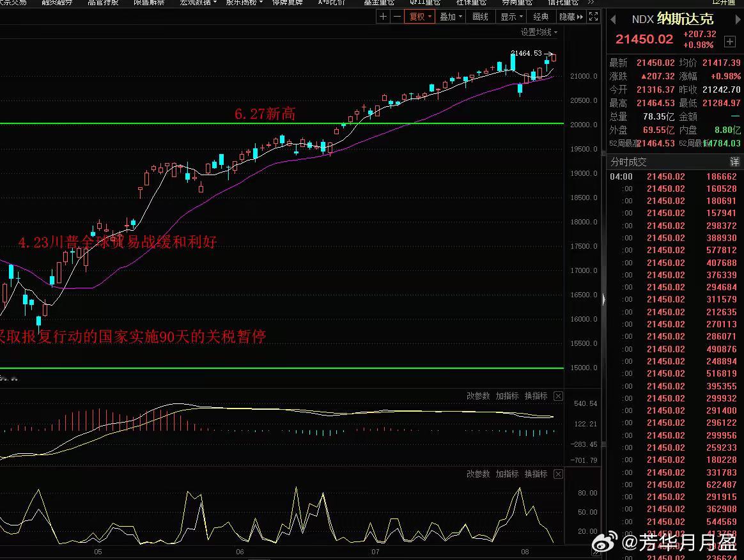The height and width of the screenshot is (560, 744).
Task: Open 停牌复牌 menu item
Action: (x=287, y=3)
